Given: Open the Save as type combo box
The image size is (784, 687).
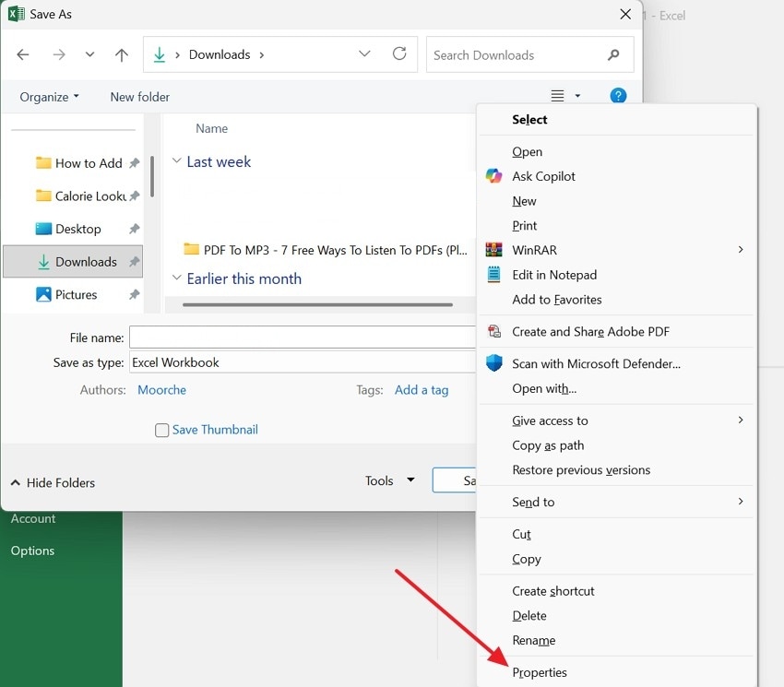Looking at the screenshot, I should (x=303, y=362).
